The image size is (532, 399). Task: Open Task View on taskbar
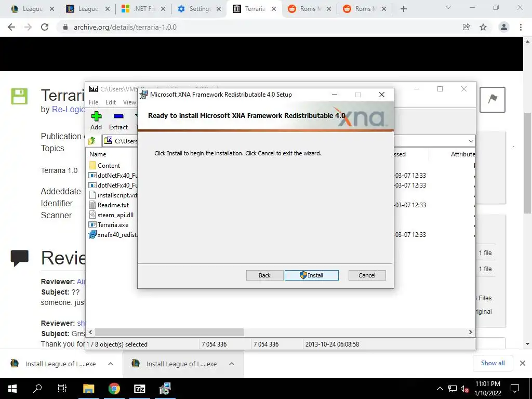pyautogui.click(x=62, y=389)
